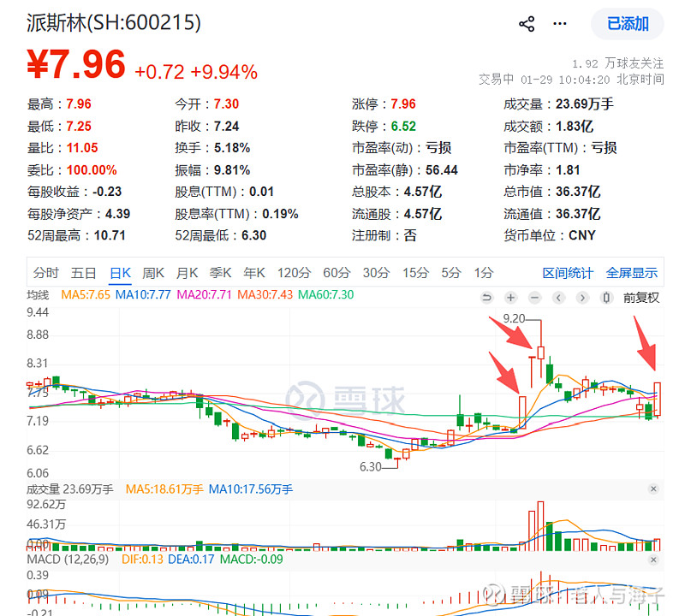Select the 季K chart tab
This screenshot has height=616, width=685.
221,273
